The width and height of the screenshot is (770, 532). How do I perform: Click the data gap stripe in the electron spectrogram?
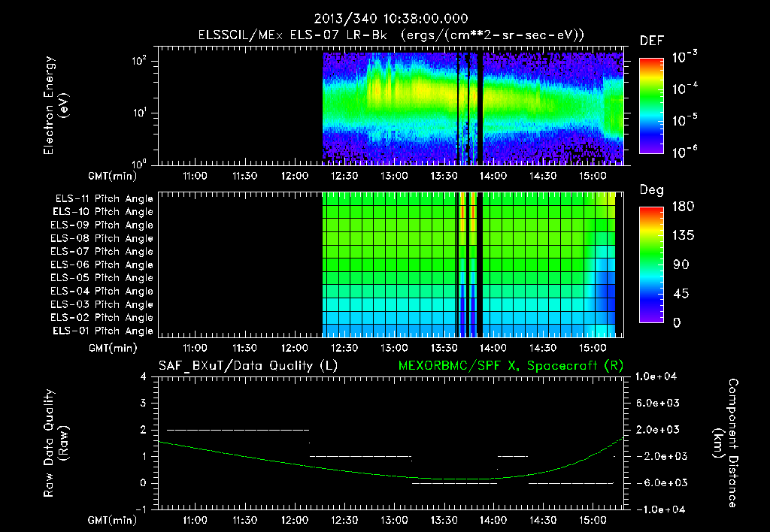[x=480, y=108]
